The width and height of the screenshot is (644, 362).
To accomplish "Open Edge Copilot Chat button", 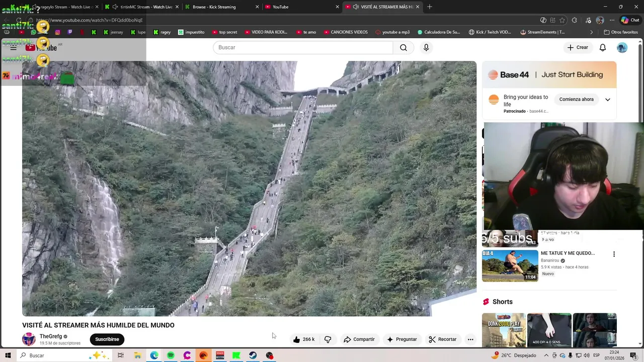I will point(630,20).
